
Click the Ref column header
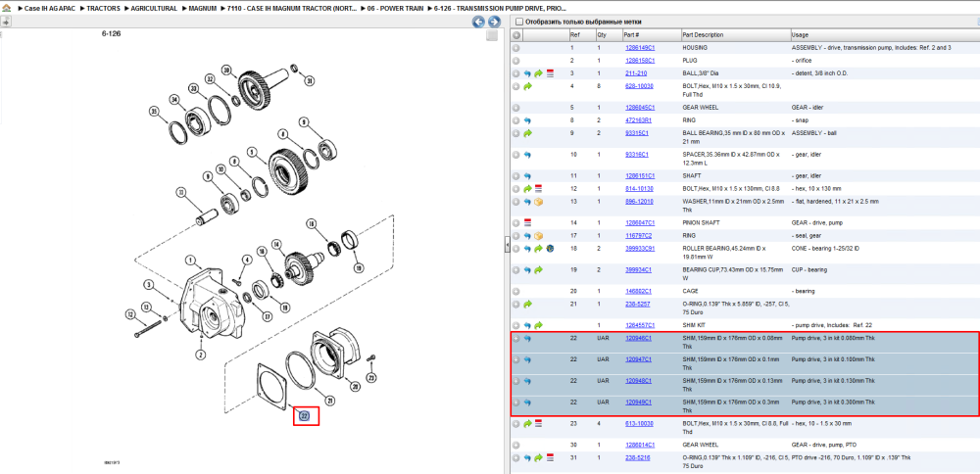tap(581, 35)
